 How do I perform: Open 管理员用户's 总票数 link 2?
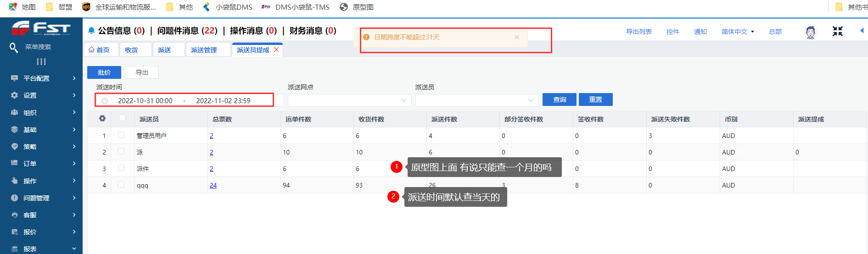pos(212,136)
